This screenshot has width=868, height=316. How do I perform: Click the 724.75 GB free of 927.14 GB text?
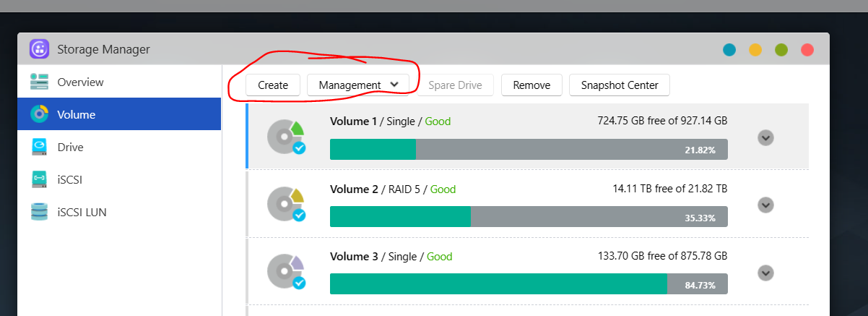pos(662,121)
